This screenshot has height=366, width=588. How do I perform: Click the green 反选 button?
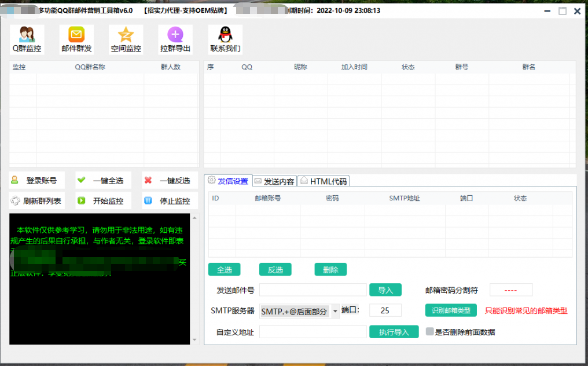[x=275, y=269]
